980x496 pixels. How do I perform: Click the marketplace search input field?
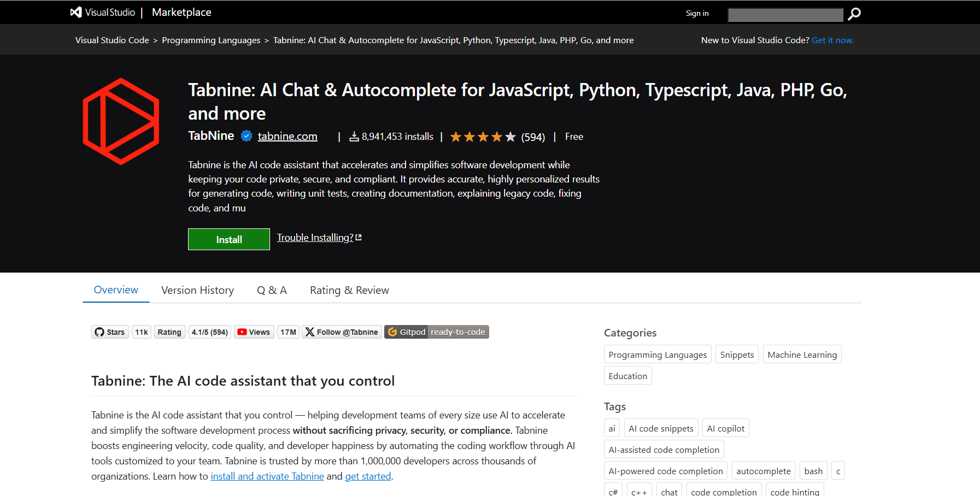(x=785, y=14)
